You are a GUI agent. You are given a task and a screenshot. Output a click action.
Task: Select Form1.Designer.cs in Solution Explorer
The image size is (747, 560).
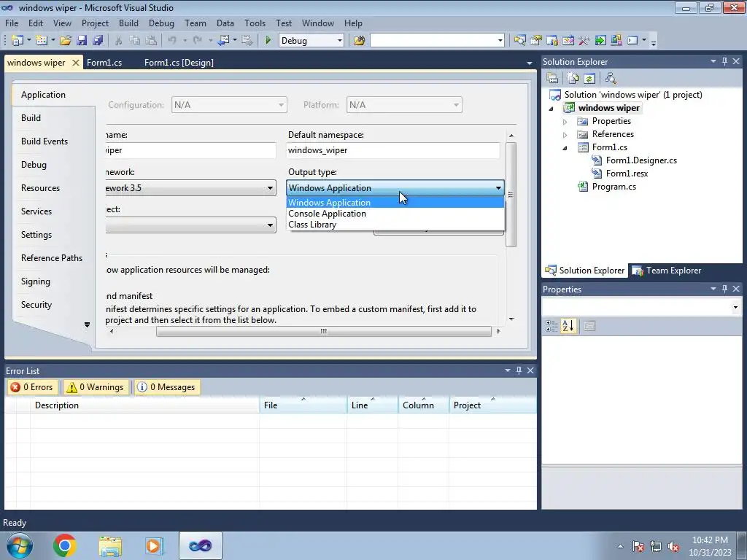(x=640, y=160)
